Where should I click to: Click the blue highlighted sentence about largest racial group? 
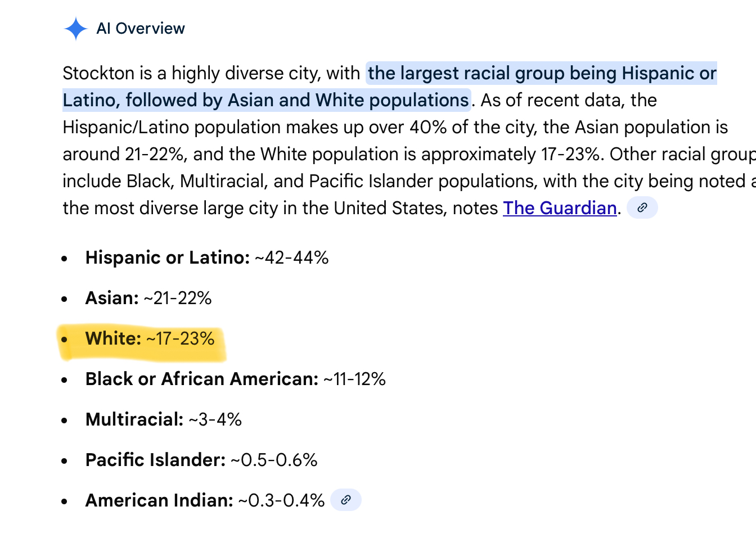(541, 74)
